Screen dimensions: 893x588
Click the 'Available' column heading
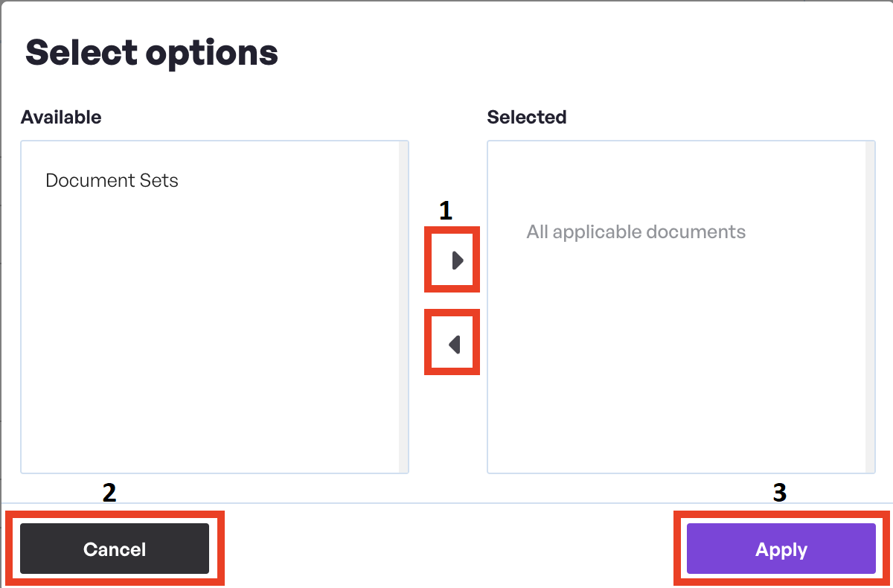(61, 118)
